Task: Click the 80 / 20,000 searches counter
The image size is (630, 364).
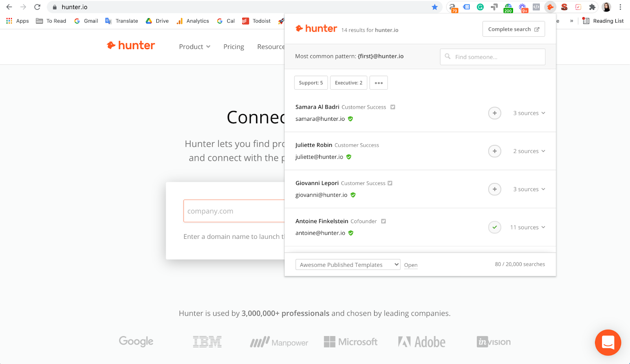Action: (x=520, y=264)
